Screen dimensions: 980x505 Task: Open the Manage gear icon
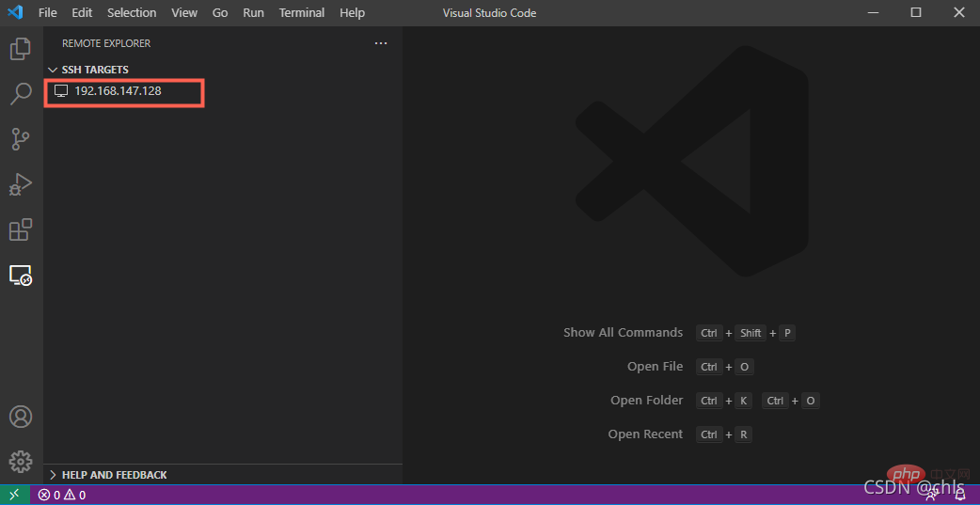click(21, 462)
